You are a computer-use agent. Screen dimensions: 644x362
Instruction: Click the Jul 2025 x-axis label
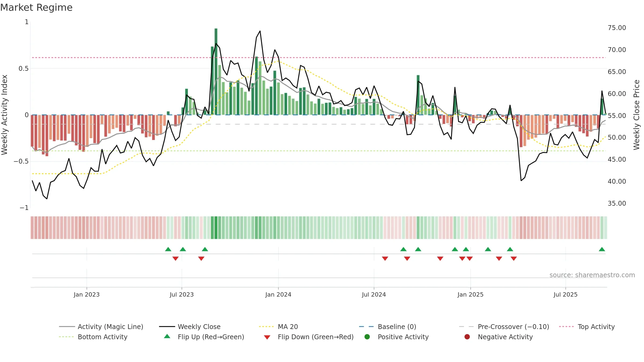coord(565,294)
